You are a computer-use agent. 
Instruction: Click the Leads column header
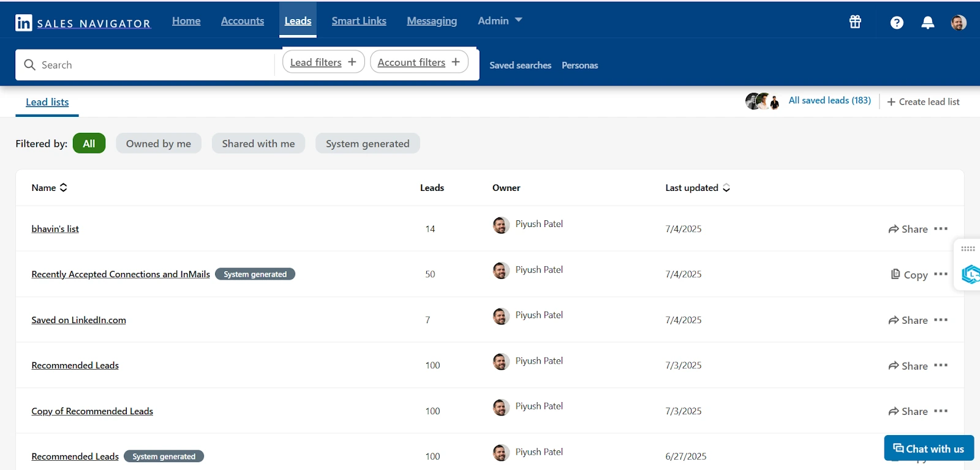(x=432, y=188)
